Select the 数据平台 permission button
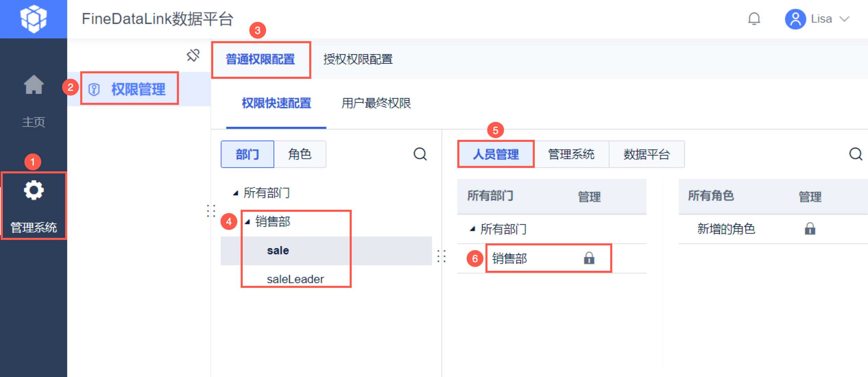Screen dimensions: 868x377 pos(647,154)
